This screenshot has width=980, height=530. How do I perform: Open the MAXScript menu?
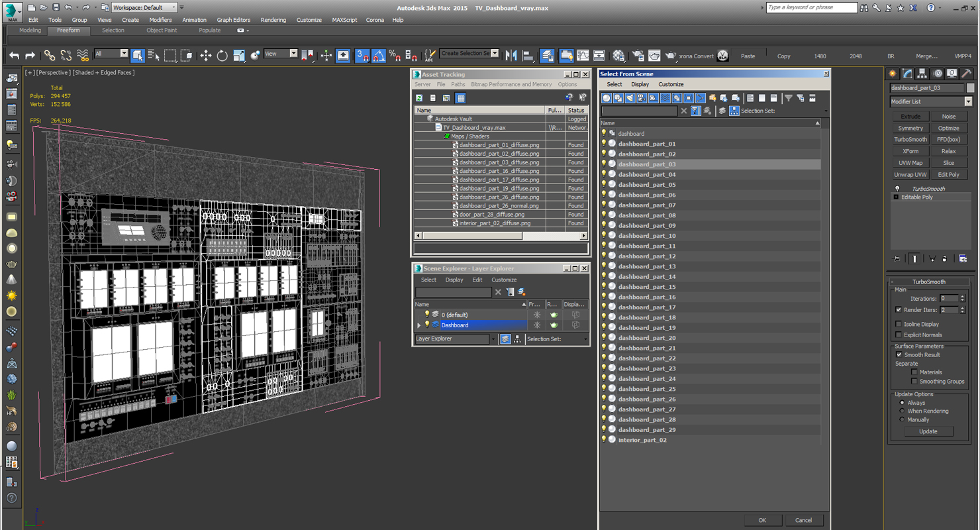coord(344,20)
